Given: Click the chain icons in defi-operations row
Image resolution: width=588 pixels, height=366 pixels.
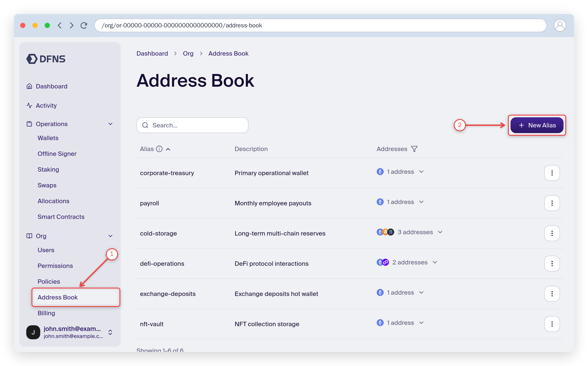Looking at the screenshot, I should 383,262.
